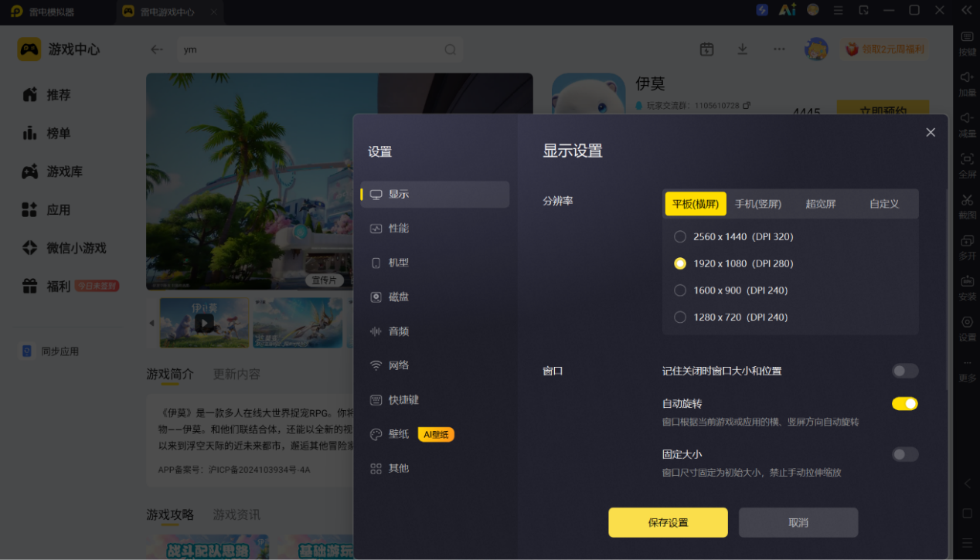The width and height of the screenshot is (980, 560).
Task: Switch to 手机(竖屏) resolution tab
Action: coord(758,204)
